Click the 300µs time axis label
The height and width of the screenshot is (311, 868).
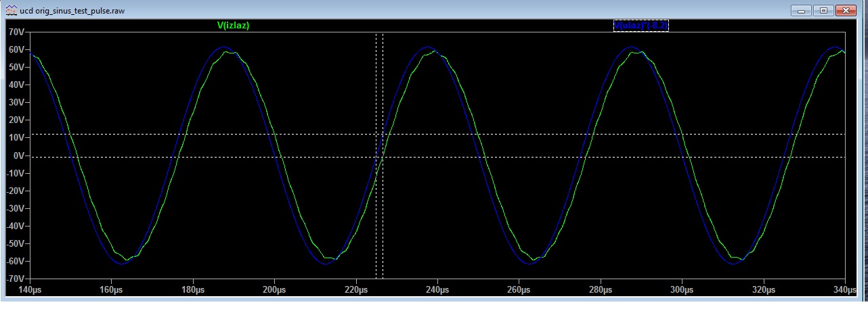click(682, 289)
